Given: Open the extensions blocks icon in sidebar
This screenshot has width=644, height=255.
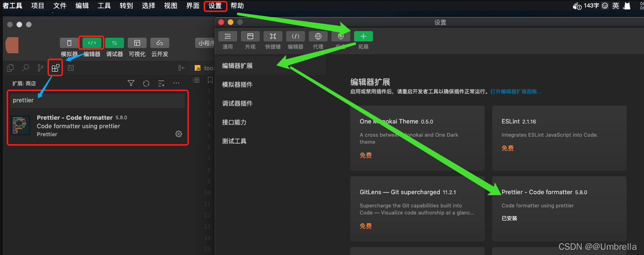Looking at the screenshot, I should 56,68.
